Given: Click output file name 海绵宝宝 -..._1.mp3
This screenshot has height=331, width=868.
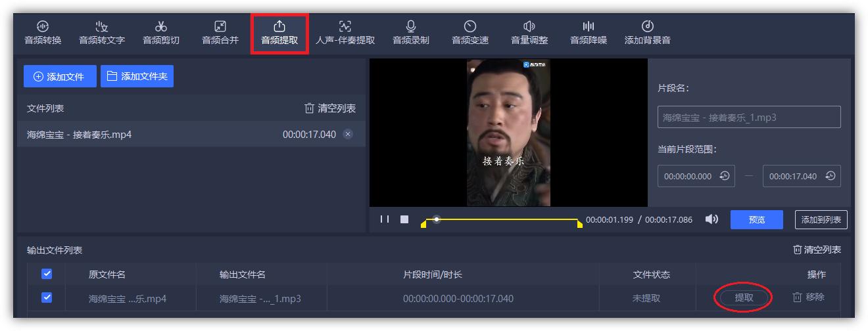Looking at the screenshot, I should pyautogui.click(x=260, y=298).
